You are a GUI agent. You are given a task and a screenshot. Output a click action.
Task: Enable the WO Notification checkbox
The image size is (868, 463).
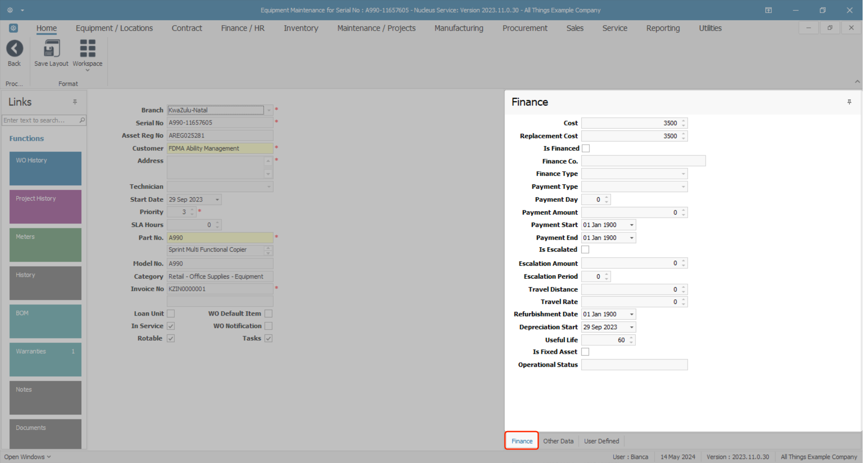pos(269,326)
